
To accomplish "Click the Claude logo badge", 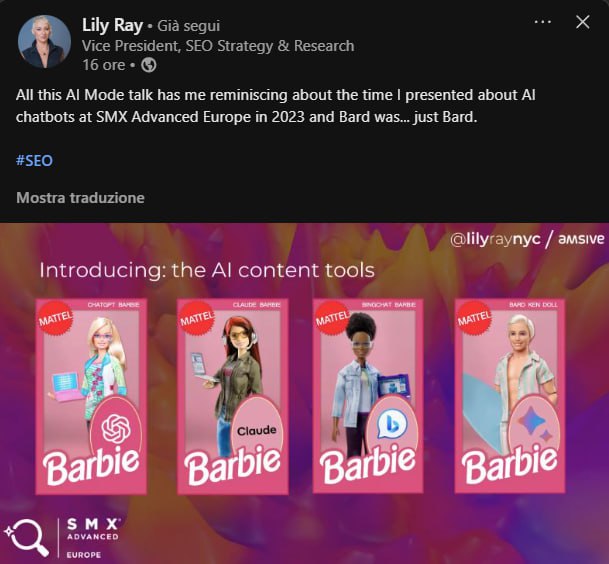I will 257,430.
